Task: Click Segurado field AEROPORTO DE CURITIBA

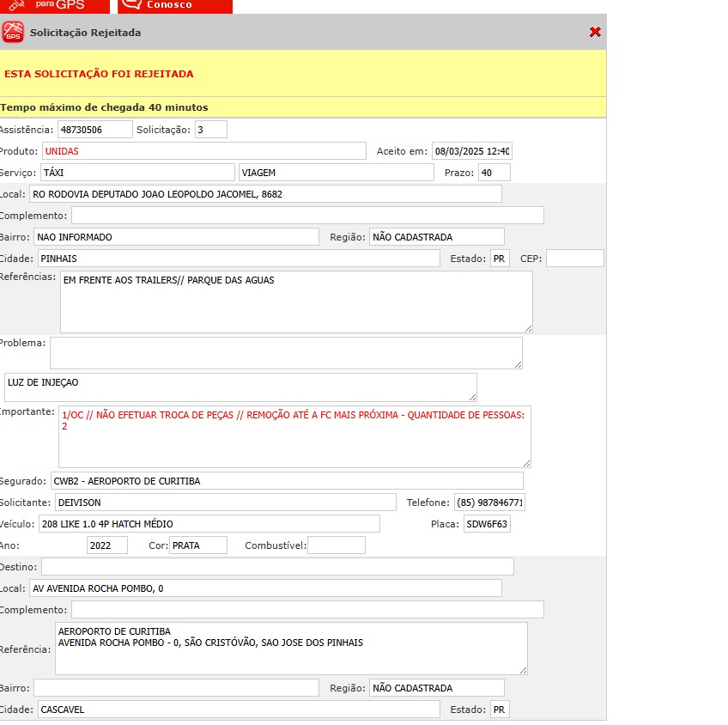Action: tap(287, 481)
